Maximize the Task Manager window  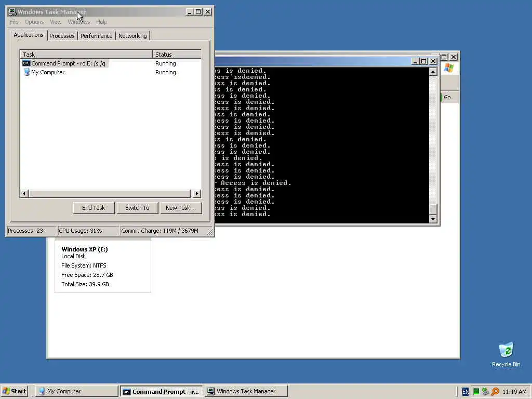[198, 12]
